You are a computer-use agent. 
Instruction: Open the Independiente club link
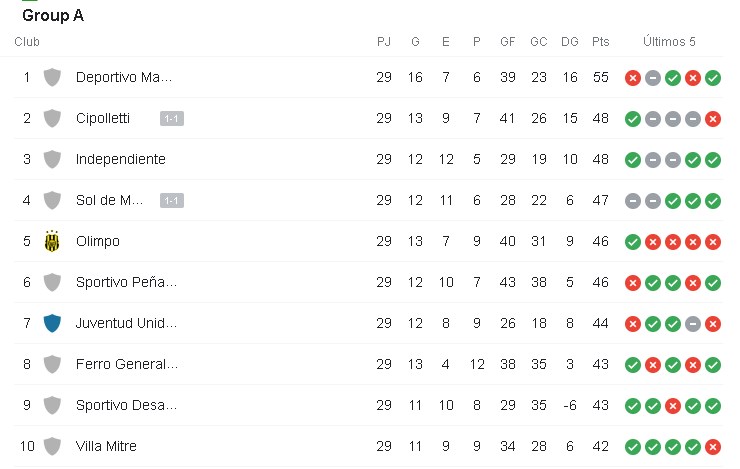[x=121, y=159]
